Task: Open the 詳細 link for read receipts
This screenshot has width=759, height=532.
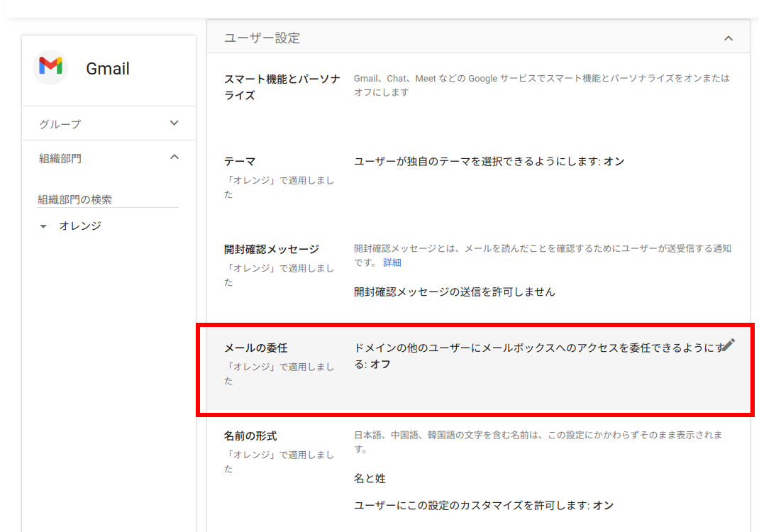Action: click(x=392, y=262)
